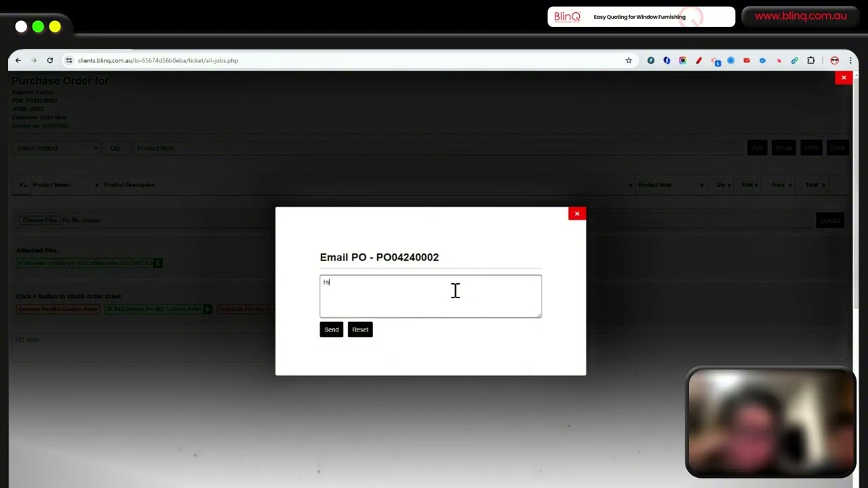This screenshot has height=488, width=868.
Task: Click the Product Note input field
Action: [x=437, y=148]
